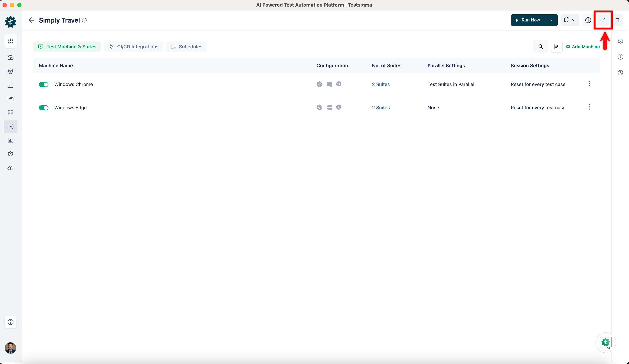Open the schedule dropdown next to Run Now
This screenshot has height=364, width=629.
570,20
